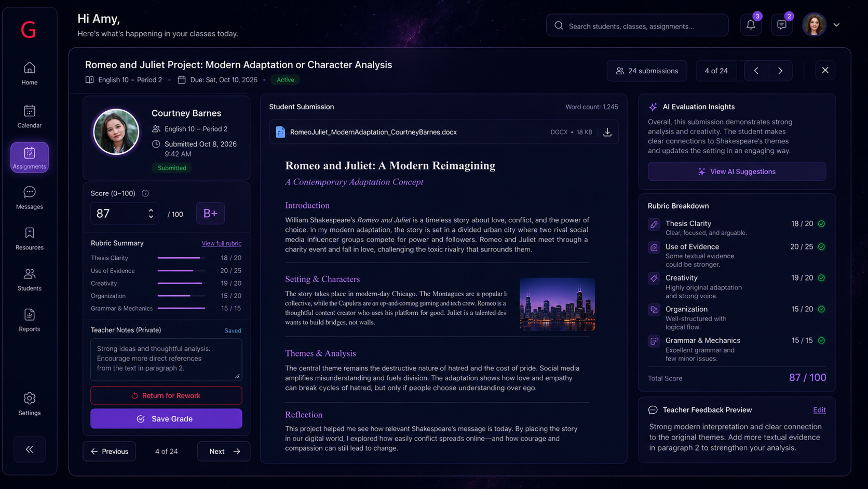The image size is (868, 489).
Task: Click the submission time clock icon
Action: click(156, 144)
